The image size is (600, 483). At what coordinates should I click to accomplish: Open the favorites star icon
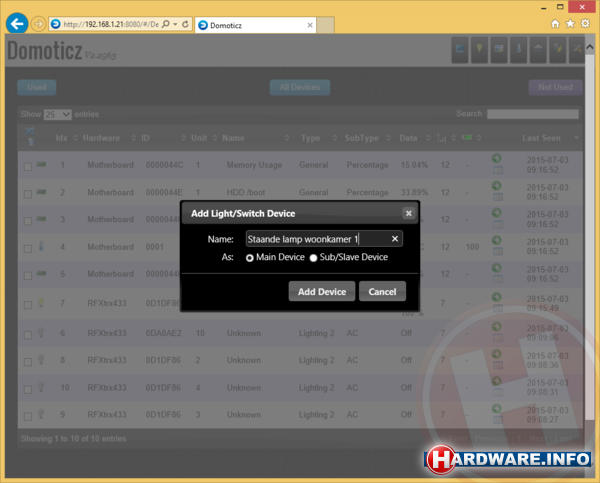coord(570,24)
